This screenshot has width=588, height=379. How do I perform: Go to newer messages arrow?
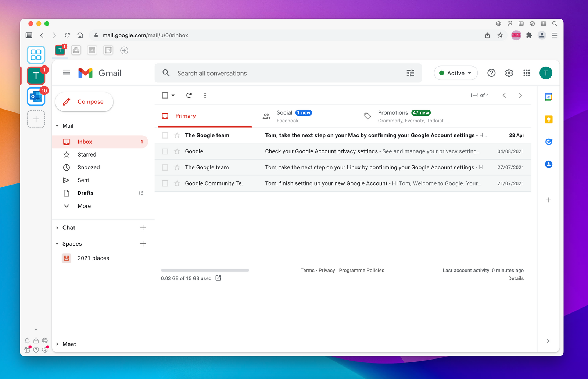click(504, 95)
